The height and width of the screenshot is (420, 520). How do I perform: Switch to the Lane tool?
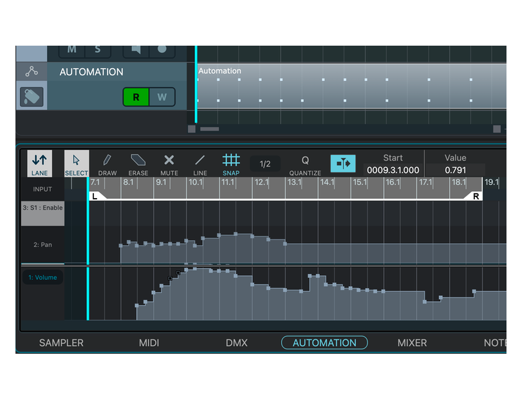[x=39, y=163]
